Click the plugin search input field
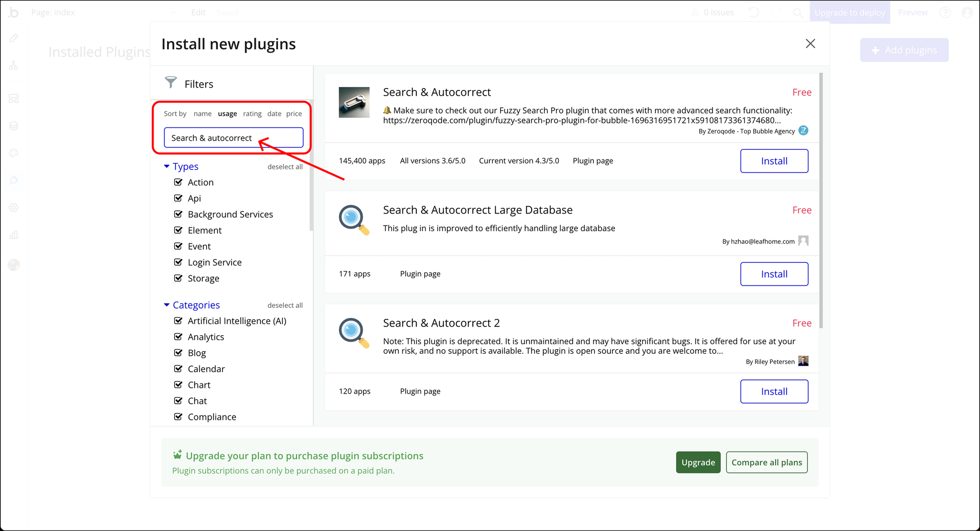The image size is (980, 531). tap(234, 138)
